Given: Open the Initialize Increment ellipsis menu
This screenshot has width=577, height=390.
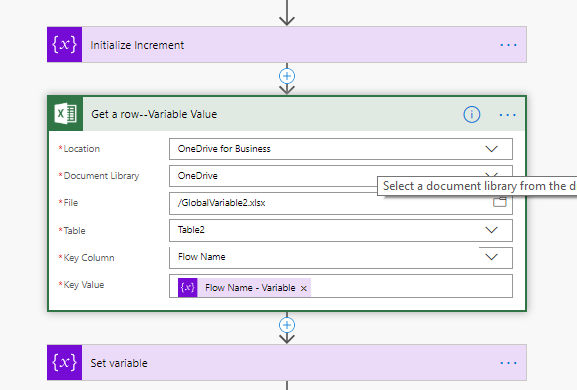Looking at the screenshot, I should coord(508,45).
